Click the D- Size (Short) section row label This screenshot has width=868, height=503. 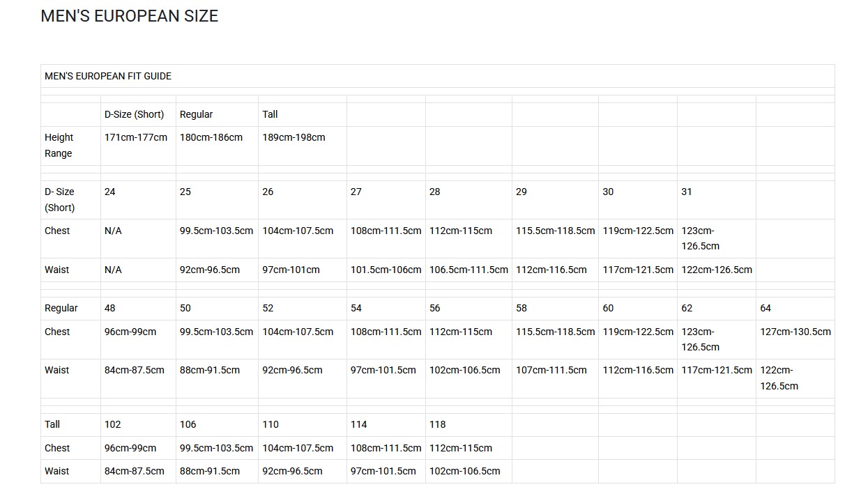tap(59, 199)
